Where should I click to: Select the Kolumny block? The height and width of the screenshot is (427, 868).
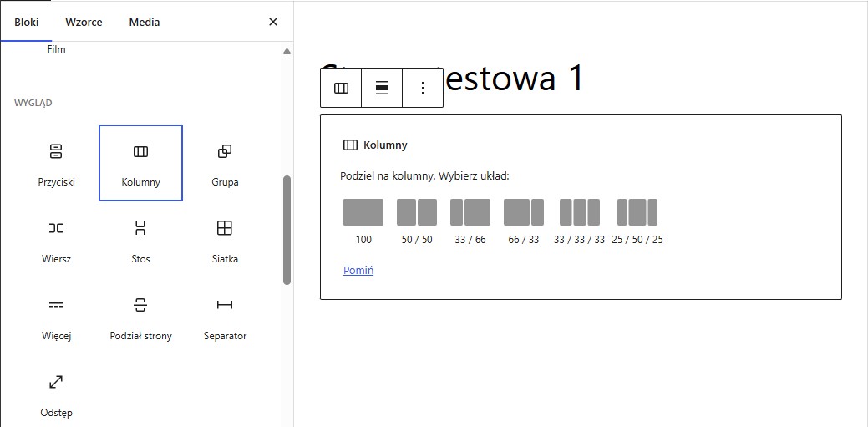tap(140, 163)
